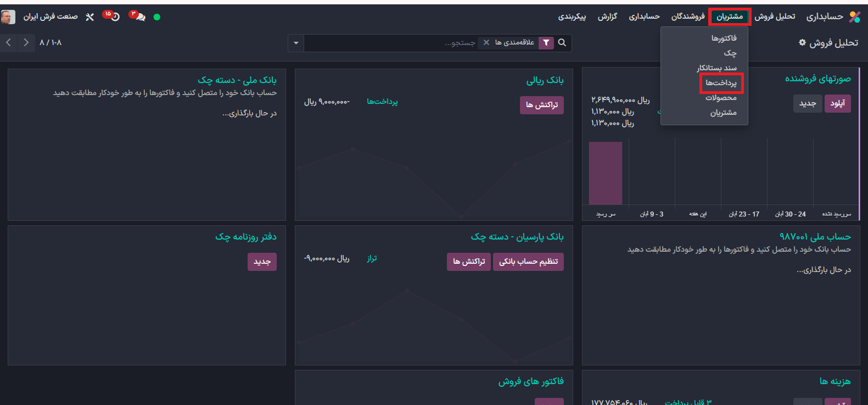This screenshot has height=405, width=868.
Task: Open the پیکربندی menu dropdown
Action: 572,16
